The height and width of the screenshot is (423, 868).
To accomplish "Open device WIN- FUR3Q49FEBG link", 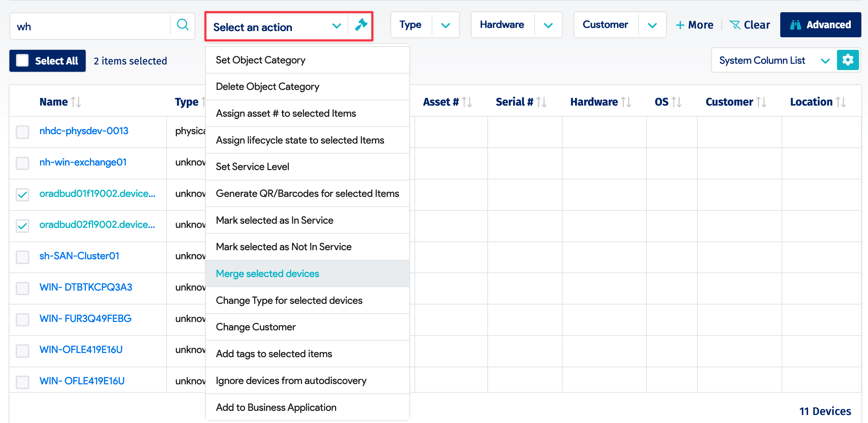I will tap(85, 318).
